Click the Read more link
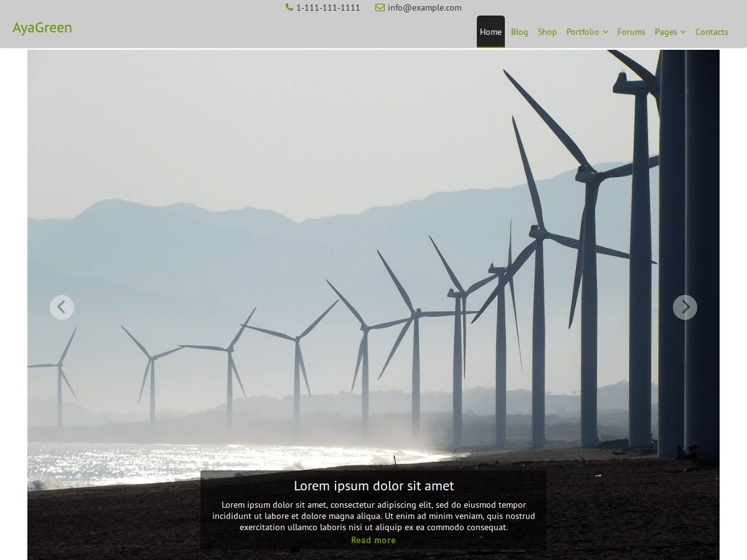 pyautogui.click(x=374, y=540)
